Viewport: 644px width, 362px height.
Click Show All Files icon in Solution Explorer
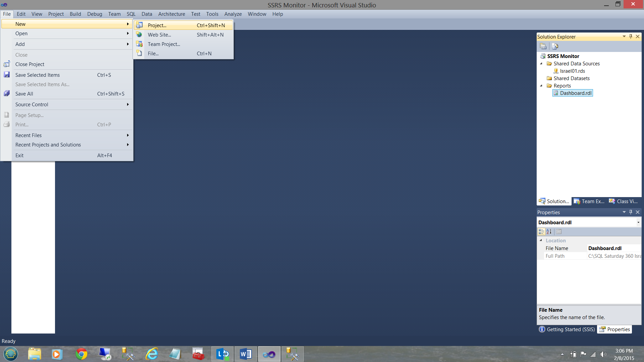[x=555, y=46]
